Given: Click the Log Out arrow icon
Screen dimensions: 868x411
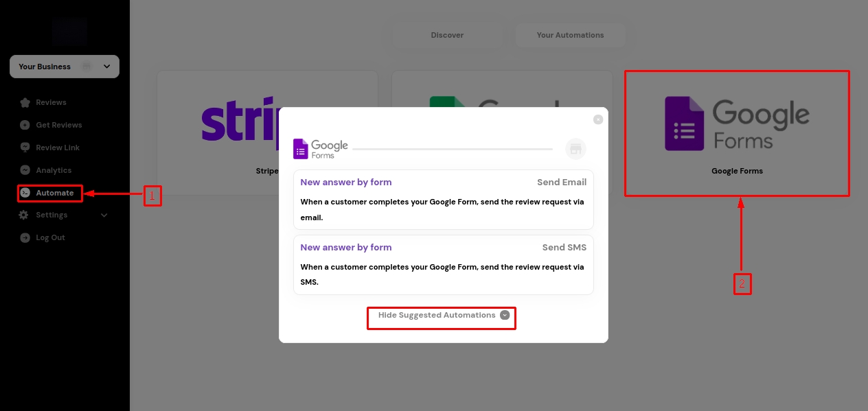Looking at the screenshot, I should 25,237.
